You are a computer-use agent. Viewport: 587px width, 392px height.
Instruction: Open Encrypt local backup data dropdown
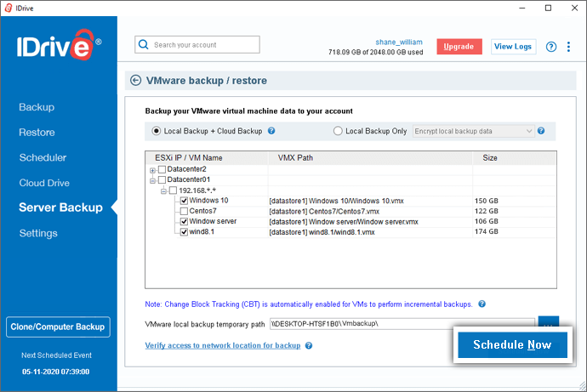473,131
